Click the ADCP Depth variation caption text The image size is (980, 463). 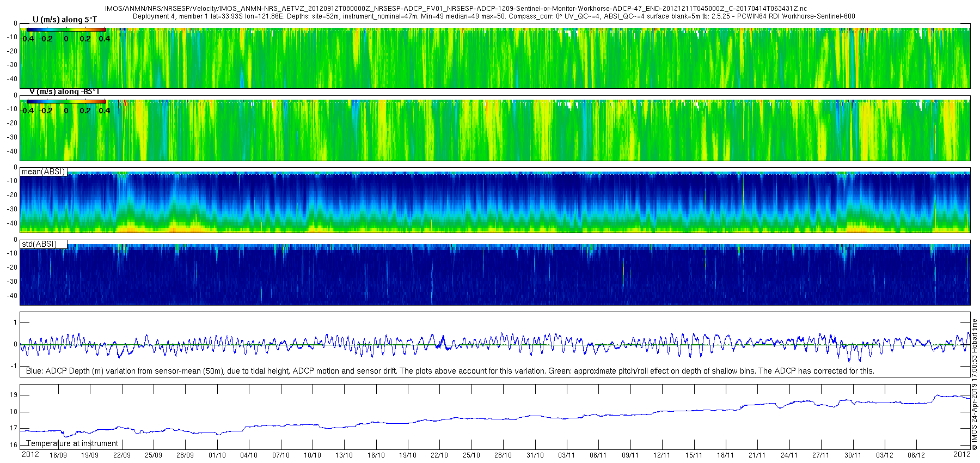click(x=450, y=371)
